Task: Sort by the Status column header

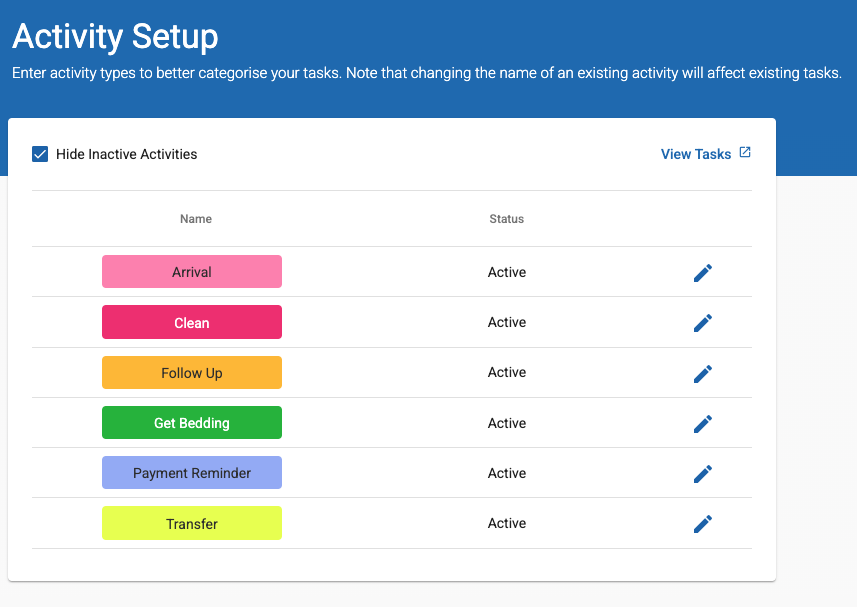Action: tap(506, 219)
